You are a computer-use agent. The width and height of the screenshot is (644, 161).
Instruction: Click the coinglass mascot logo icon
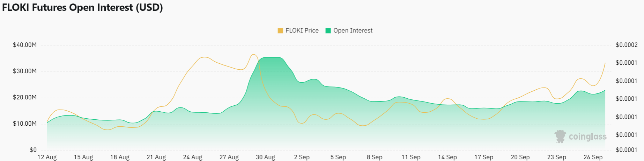click(x=560, y=136)
